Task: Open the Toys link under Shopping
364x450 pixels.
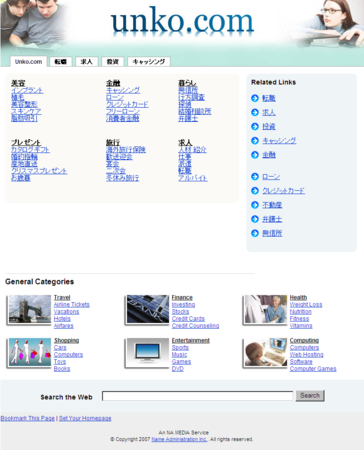Action: pos(60,362)
